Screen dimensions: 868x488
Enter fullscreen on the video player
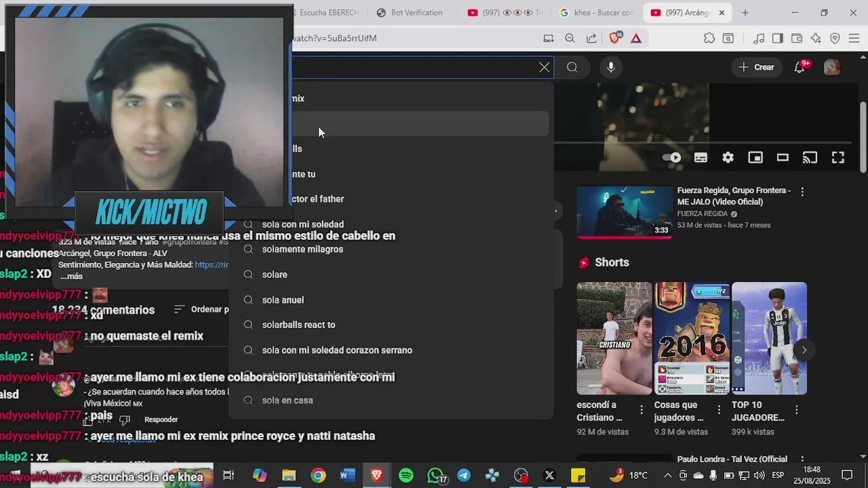coord(838,157)
